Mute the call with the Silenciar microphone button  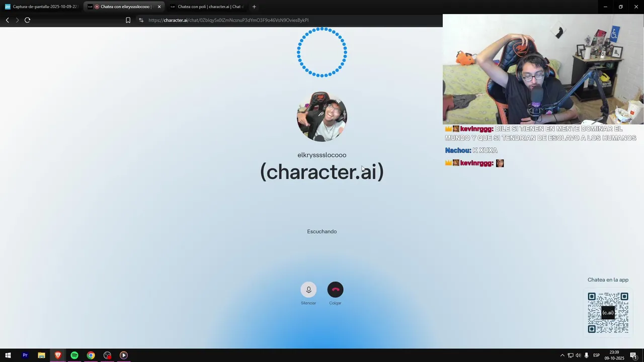pyautogui.click(x=308, y=290)
